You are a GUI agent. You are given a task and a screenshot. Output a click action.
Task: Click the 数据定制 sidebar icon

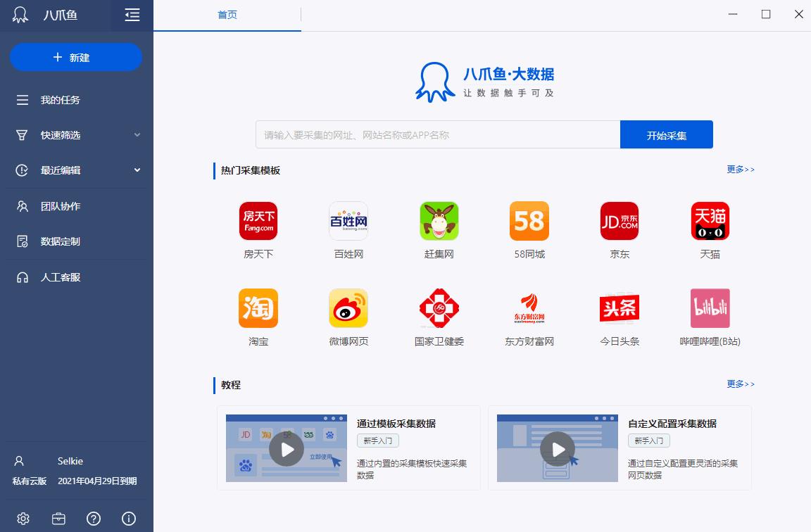pos(23,241)
